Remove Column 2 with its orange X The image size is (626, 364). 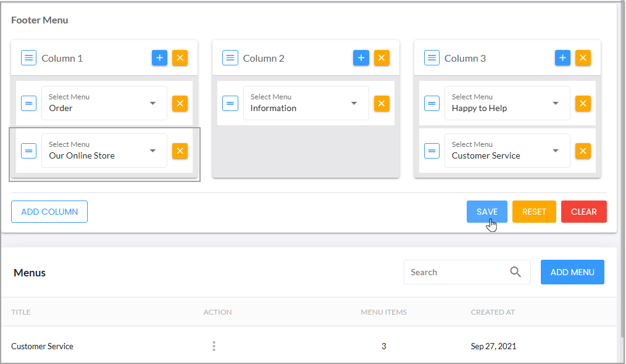click(x=382, y=58)
